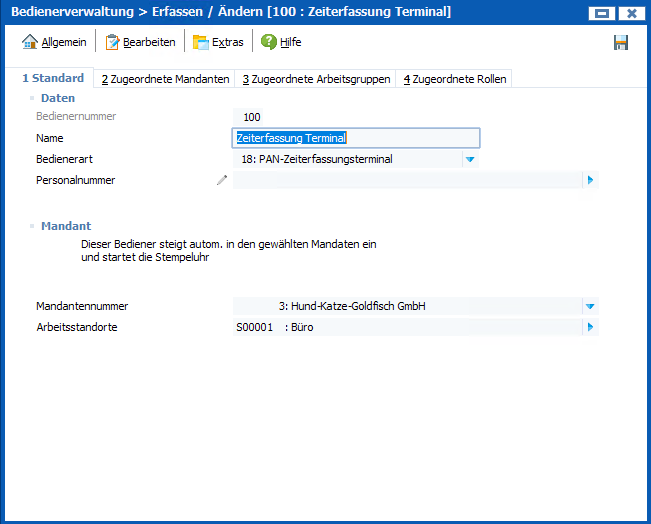This screenshot has height=524, width=651.
Task: Collapse the Mandant section header
Action: [x=65, y=226]
